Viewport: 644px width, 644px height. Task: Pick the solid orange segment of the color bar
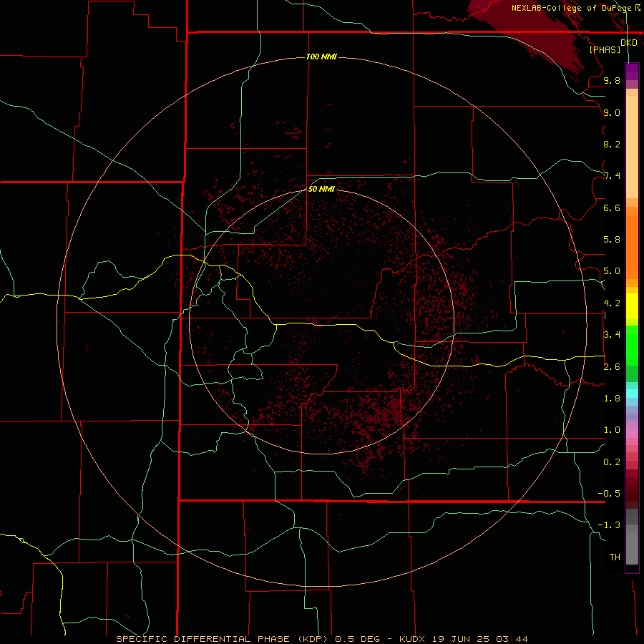632,248
